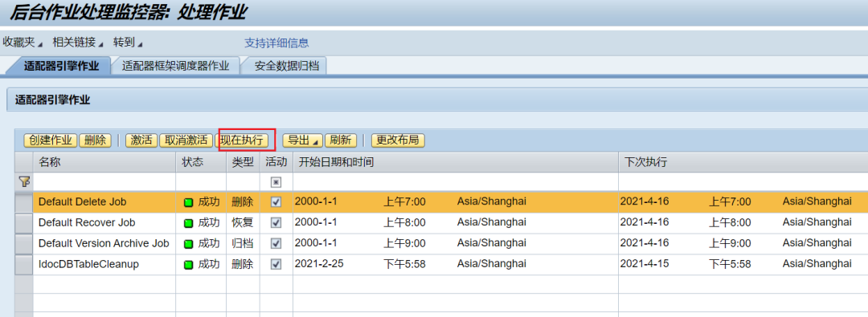This screenshot has width=868, height=317.
Task: Select row header of Default Version Archive Job
Action: pos(24,243)
